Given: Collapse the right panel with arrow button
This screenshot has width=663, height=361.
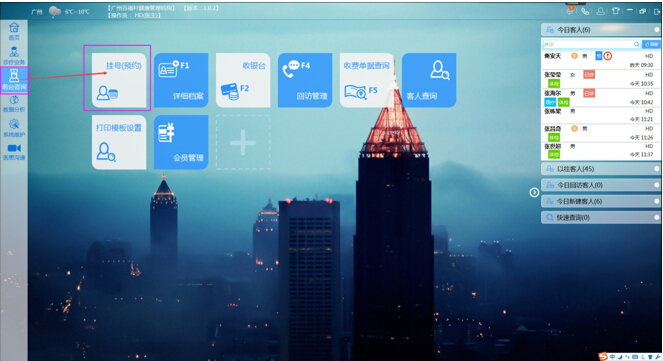Looking at the screenshot, I should pyautogui.click(x=534, y=193).
